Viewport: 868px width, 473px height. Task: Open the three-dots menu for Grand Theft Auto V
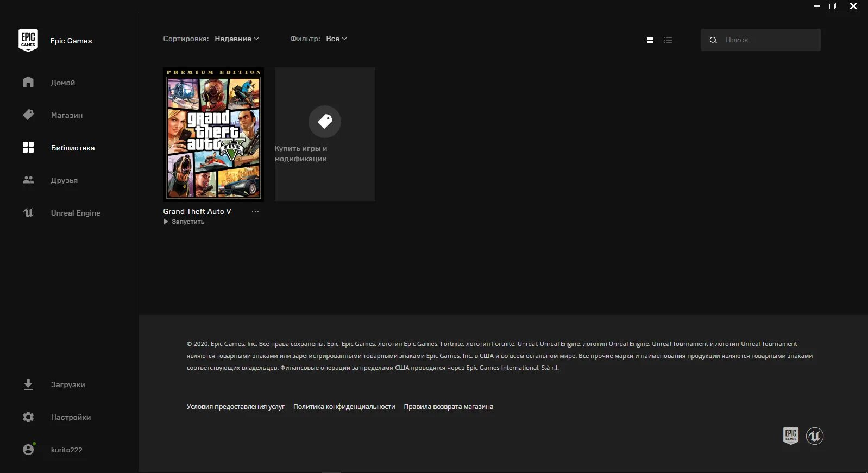255,212
